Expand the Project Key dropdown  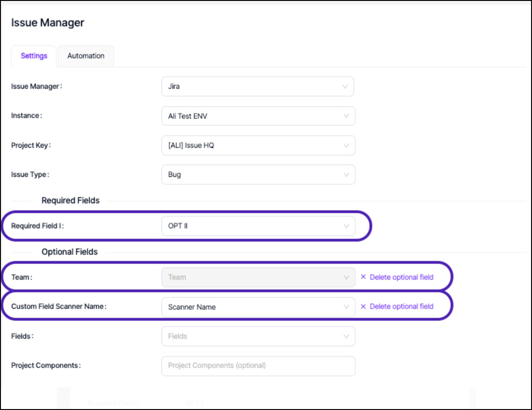point(258,145)
